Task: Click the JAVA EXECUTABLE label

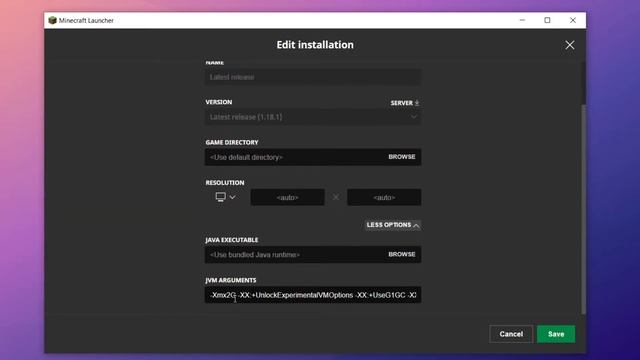Action: click(x=232, y=240)
